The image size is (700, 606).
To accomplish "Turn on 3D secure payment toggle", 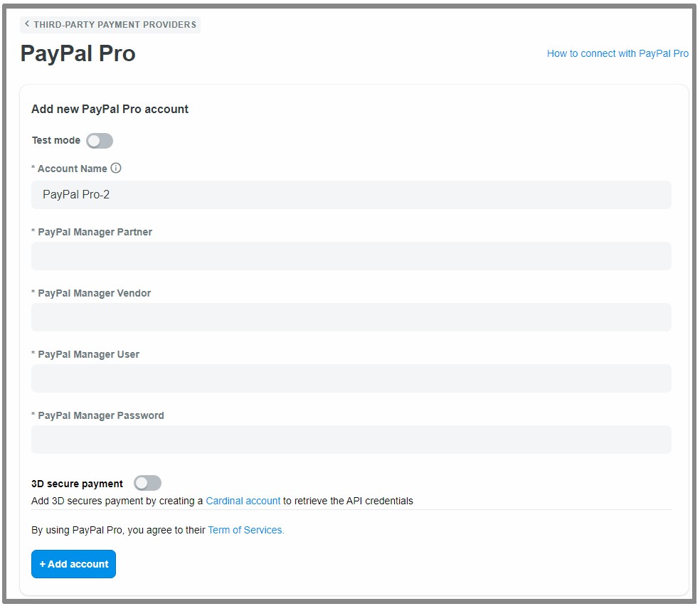I will pyautogui.click(x=148, y=484).
